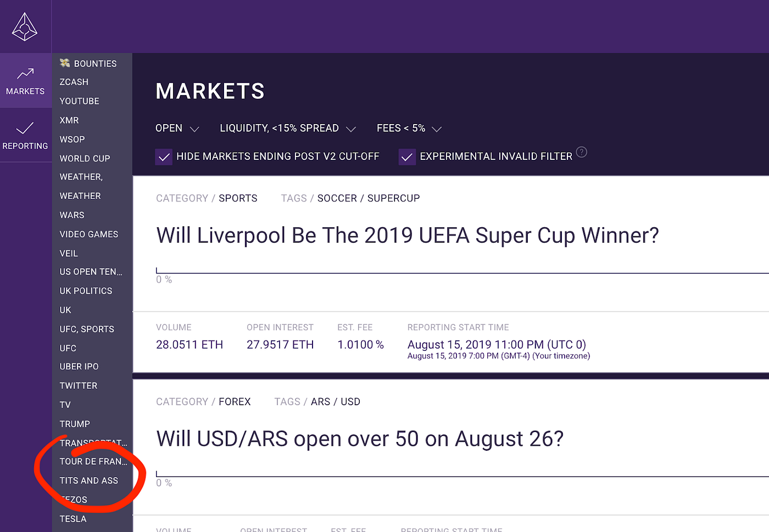Select the TESLA sidebar entry
769x532 pixels.
click(x=73, y=518)
